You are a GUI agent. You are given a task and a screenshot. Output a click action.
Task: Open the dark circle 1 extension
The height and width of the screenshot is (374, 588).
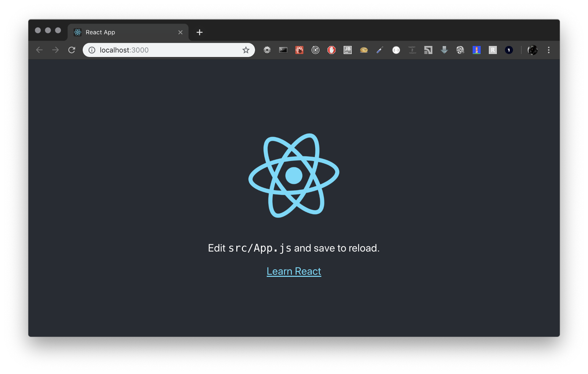coord(509,50)
